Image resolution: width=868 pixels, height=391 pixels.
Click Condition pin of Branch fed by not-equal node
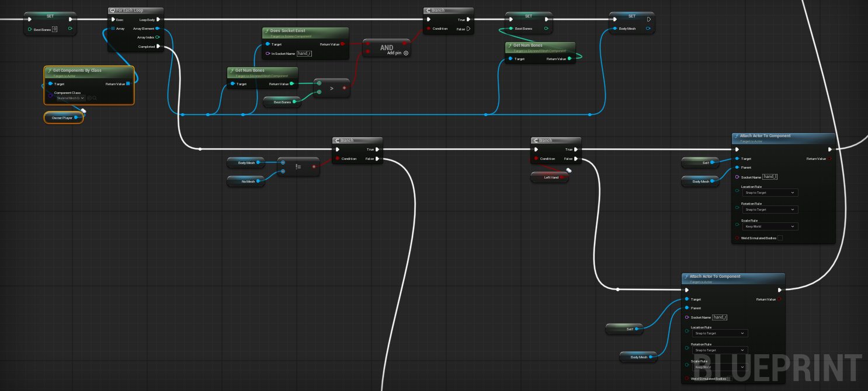pos(338,159)
